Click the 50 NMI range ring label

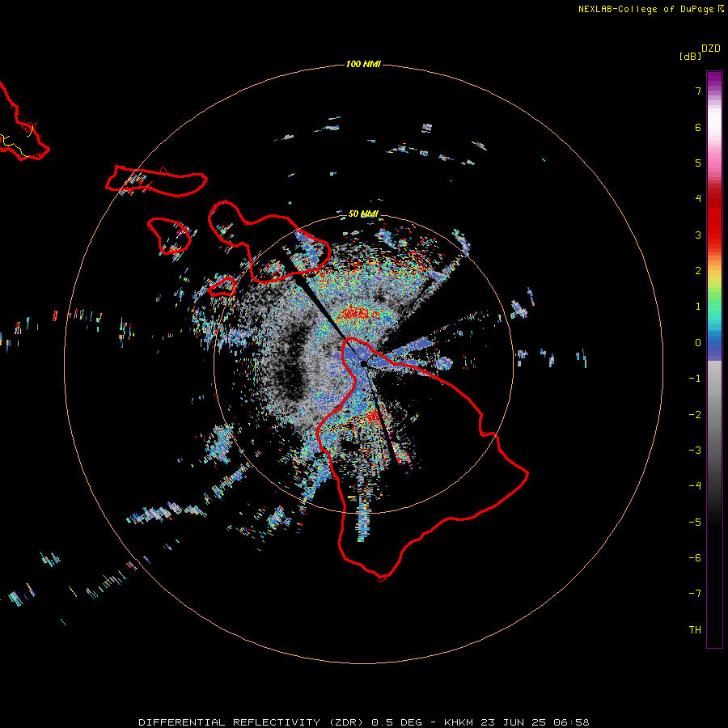point(363,214)
